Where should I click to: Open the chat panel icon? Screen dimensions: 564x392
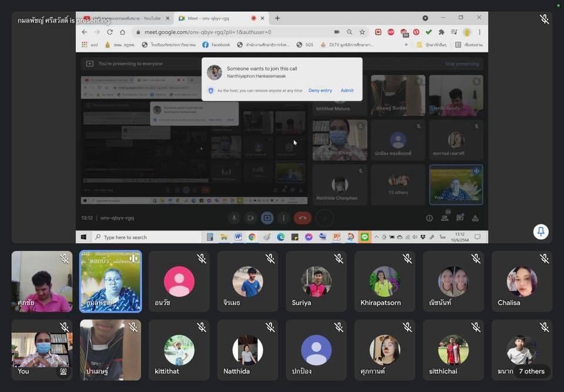pyautogui.click(x=460, y=218)
